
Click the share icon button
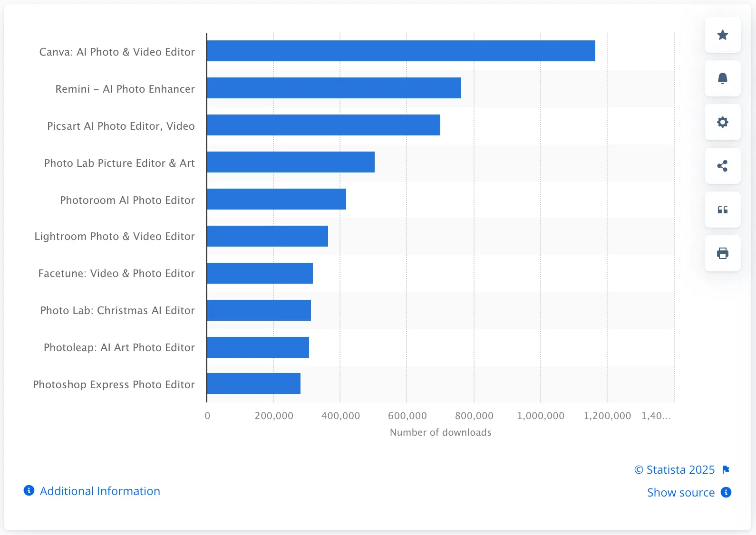(722, 166)
